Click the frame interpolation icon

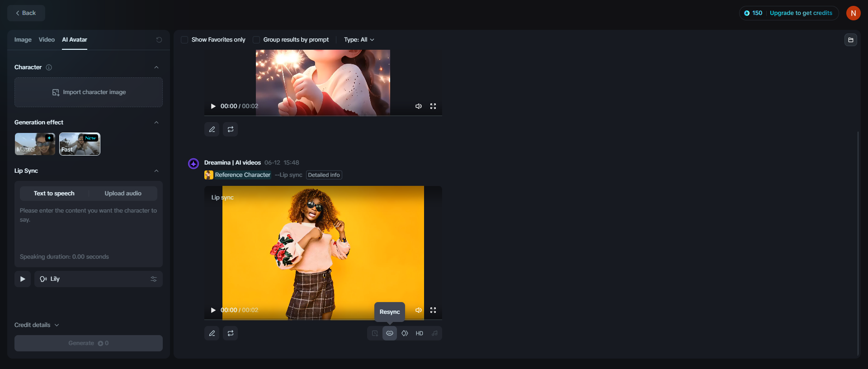click(x=405, y=333)
